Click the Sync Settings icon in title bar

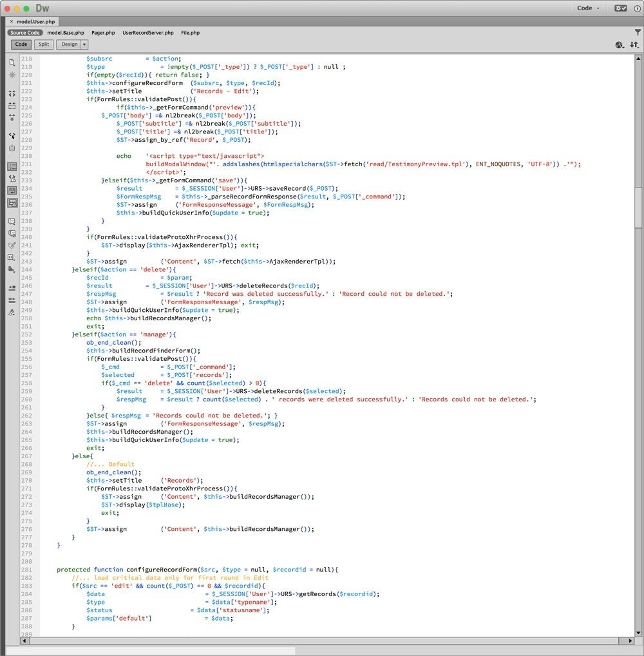620,8
